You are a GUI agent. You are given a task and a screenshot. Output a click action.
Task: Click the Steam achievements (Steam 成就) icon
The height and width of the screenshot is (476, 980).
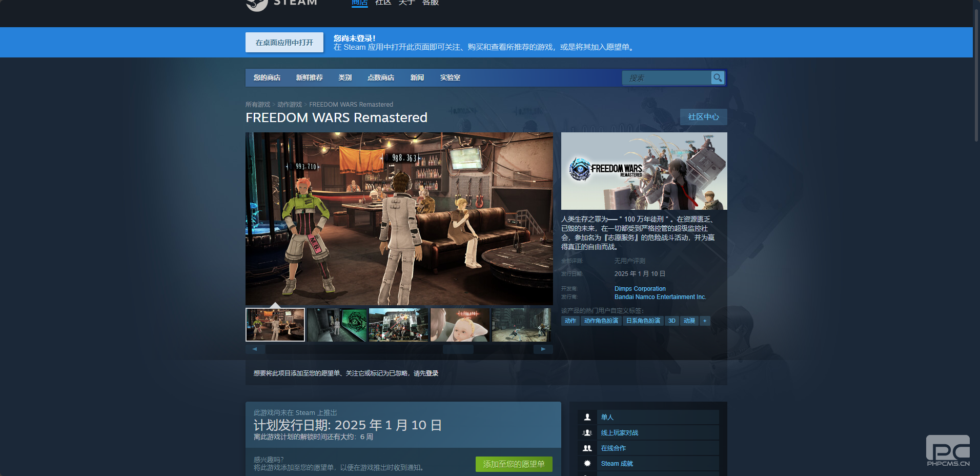[587, 463]
